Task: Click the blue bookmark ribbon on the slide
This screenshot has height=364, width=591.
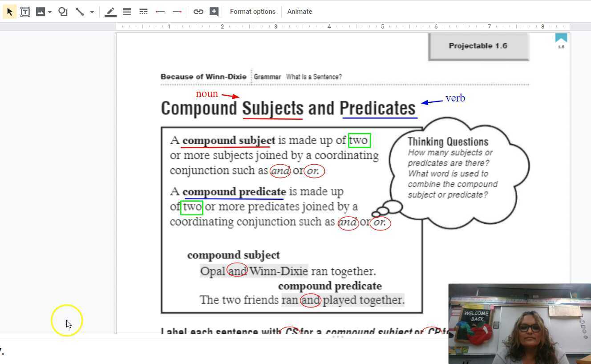Action: 561,40
